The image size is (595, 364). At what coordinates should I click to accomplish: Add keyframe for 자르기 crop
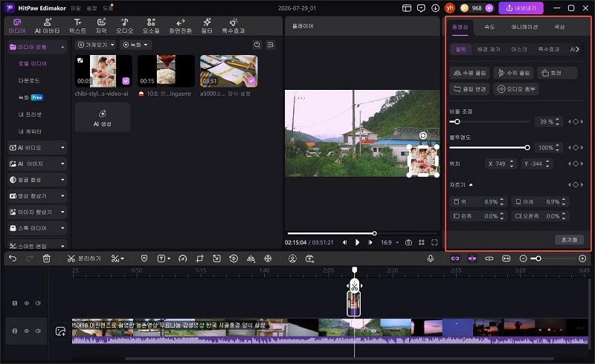point(576,185)
